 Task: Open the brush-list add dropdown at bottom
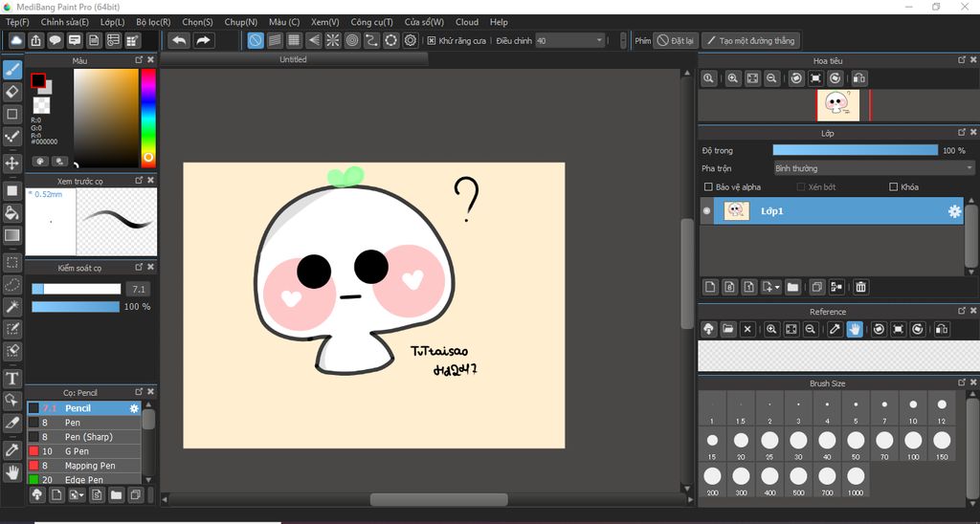click(77, 495)
